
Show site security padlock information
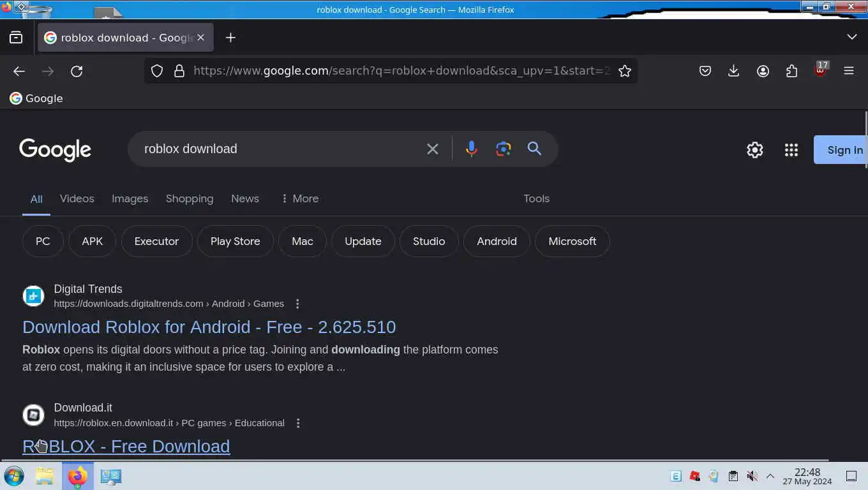[179, 71]
